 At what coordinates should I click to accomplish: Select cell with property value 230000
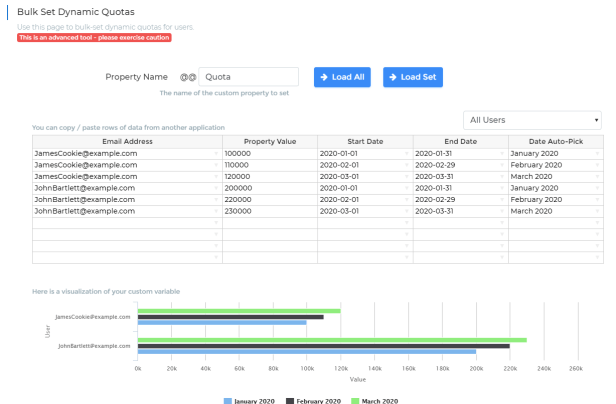point(269,211)
